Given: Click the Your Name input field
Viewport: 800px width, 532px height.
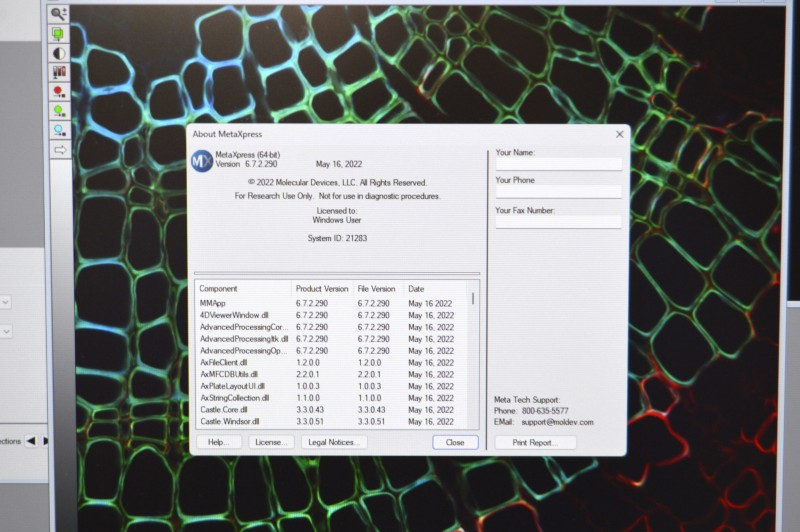Looking at the screenshot, I should 558,165.
